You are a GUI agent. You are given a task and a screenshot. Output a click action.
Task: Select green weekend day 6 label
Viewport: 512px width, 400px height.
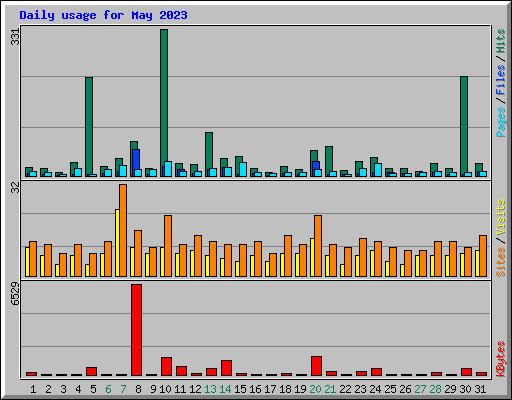click(x=108, y=389)
